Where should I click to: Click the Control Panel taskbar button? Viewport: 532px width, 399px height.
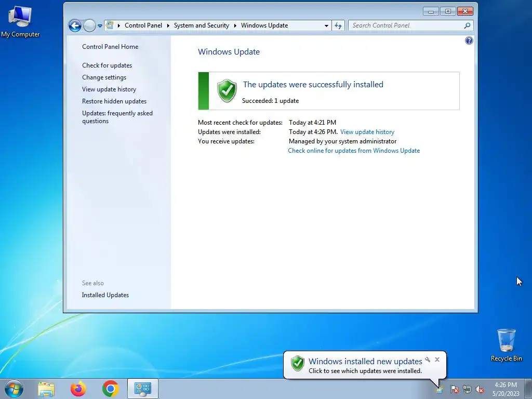pos(142,389)
